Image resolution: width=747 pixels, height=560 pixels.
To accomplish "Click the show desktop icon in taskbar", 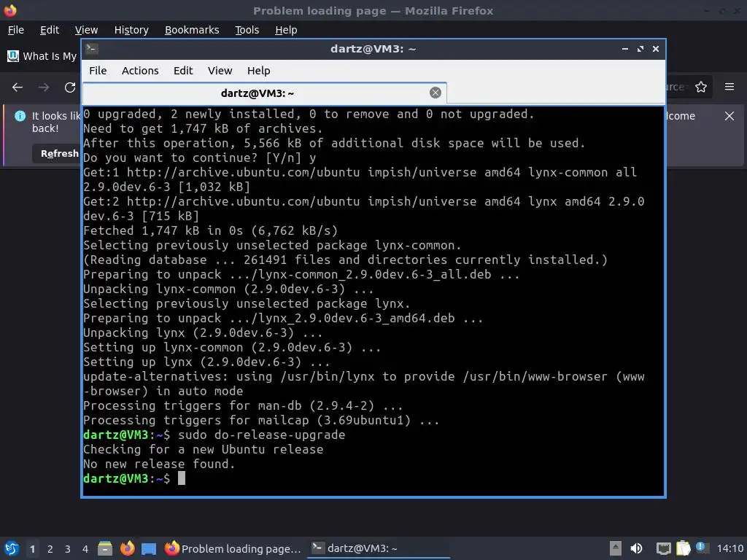I will [x=149, y=548].
